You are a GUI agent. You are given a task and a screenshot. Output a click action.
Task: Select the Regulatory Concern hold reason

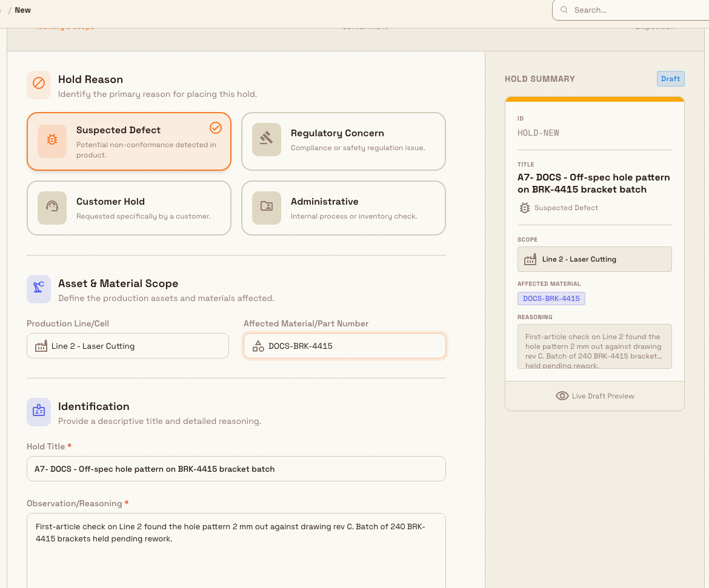tap(344, 142)
